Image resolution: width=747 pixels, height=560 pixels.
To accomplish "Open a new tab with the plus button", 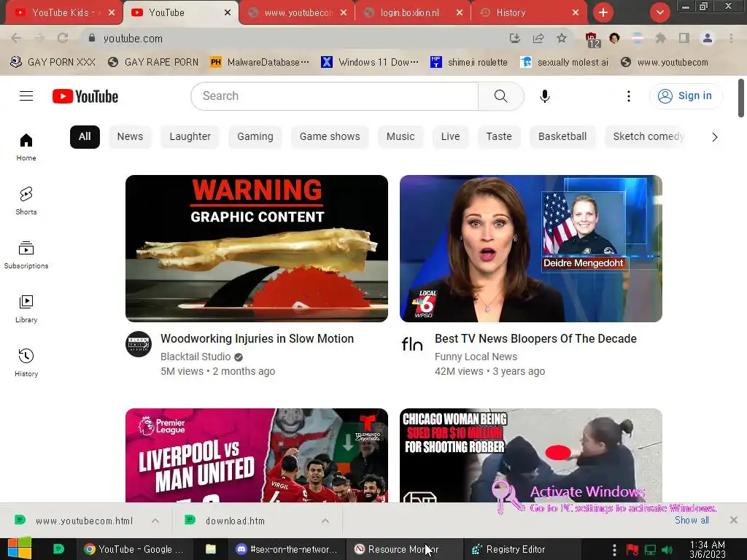I will click(603, 12).
